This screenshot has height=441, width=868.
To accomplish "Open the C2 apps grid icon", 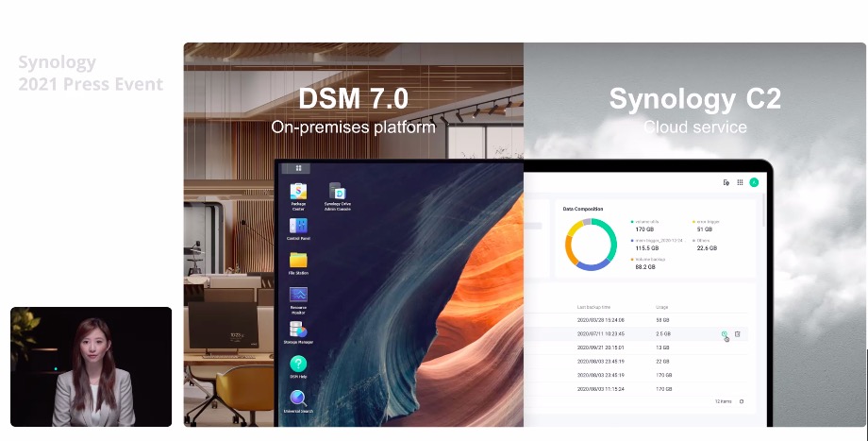I will [740, 182].
